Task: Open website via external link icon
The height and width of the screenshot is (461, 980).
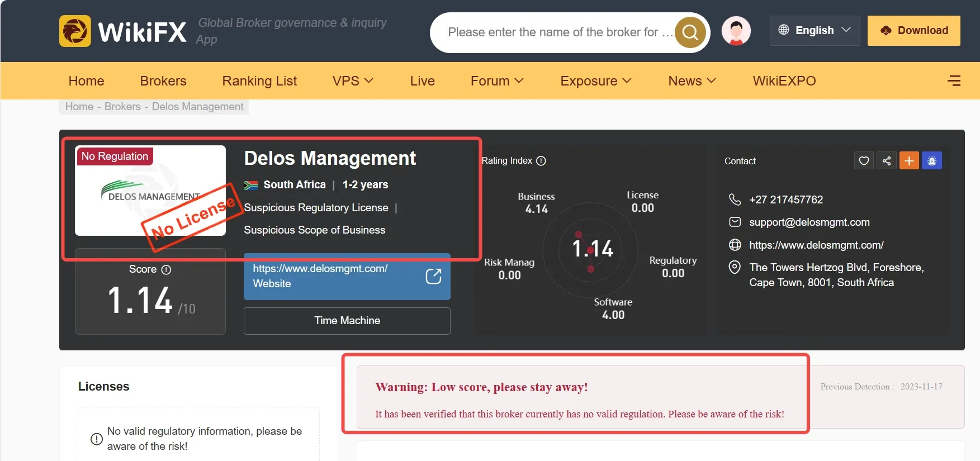Action: point(434,276)
